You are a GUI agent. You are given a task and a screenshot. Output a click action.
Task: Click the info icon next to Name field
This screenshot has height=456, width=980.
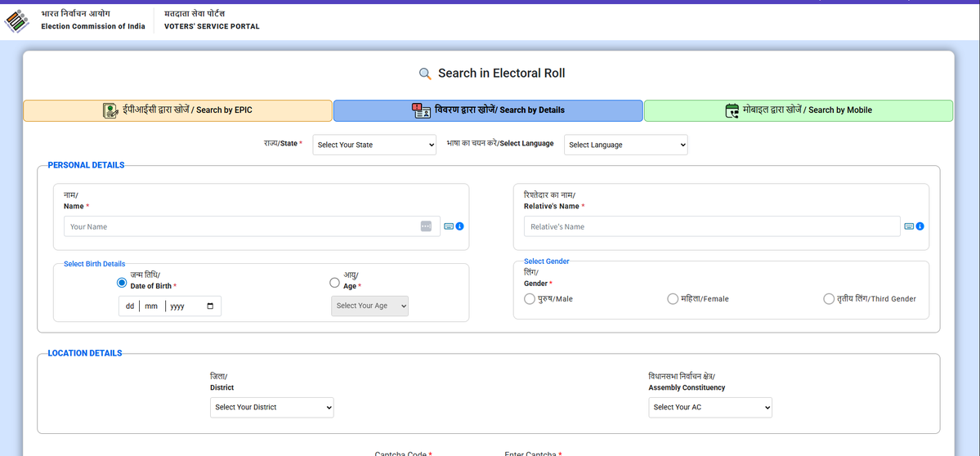460,226
